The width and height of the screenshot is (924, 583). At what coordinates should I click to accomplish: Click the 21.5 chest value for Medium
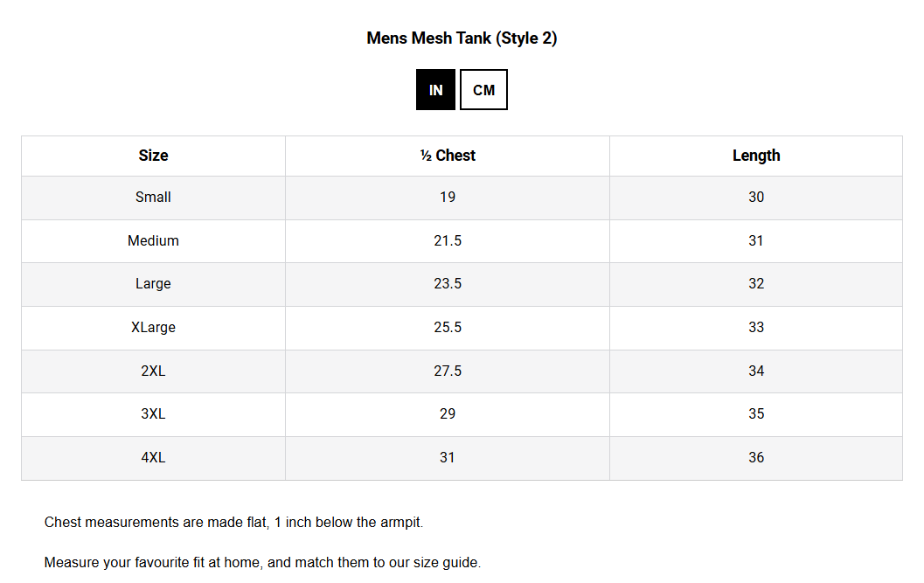point(448,241)
